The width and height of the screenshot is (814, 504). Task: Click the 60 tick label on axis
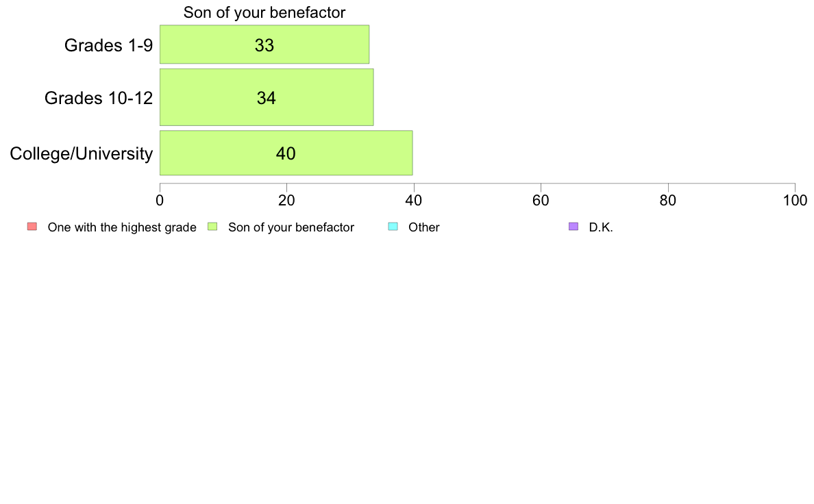pyautogui.click(x=541, y=201)
